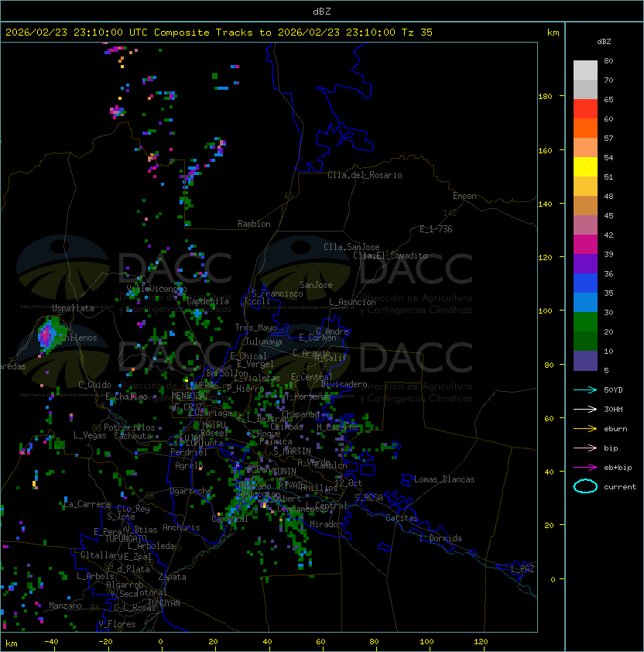Screen dimensions: 644x652
Task: Click the UTC Composite Tracks timestamp header
Action: 219,33
